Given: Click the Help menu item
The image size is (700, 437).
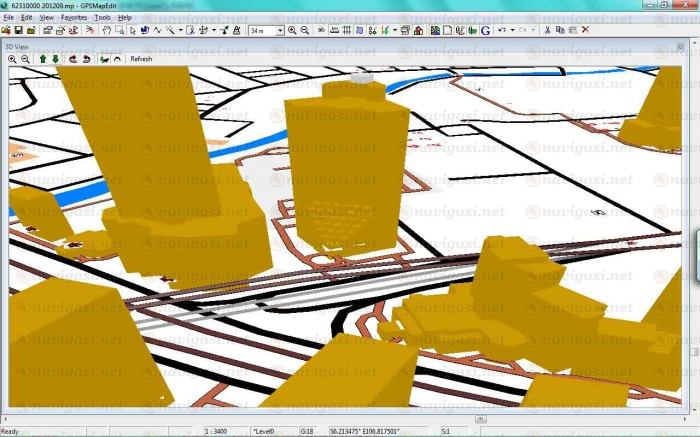Looking at the screenshot, I should (125, 18).
